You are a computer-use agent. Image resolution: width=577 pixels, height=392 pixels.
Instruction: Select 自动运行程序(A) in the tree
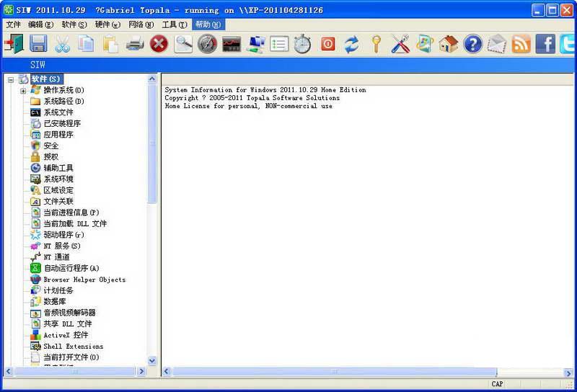71,268
